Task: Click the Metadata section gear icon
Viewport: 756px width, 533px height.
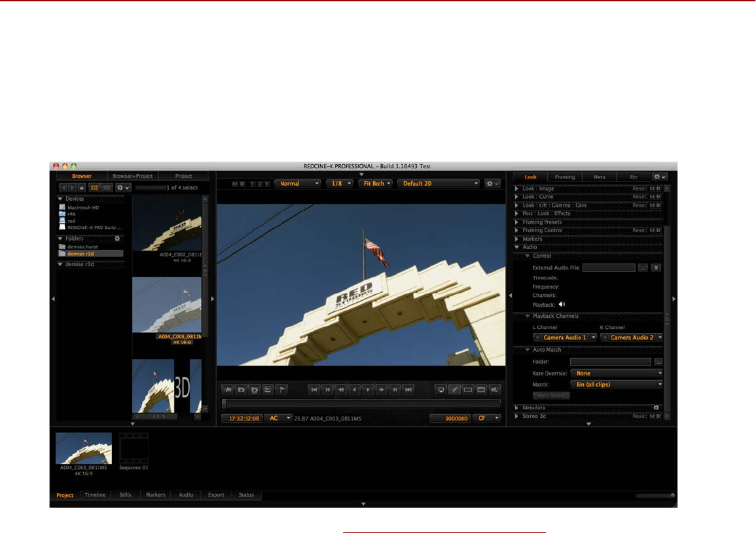Action: [x=656, y=407]
